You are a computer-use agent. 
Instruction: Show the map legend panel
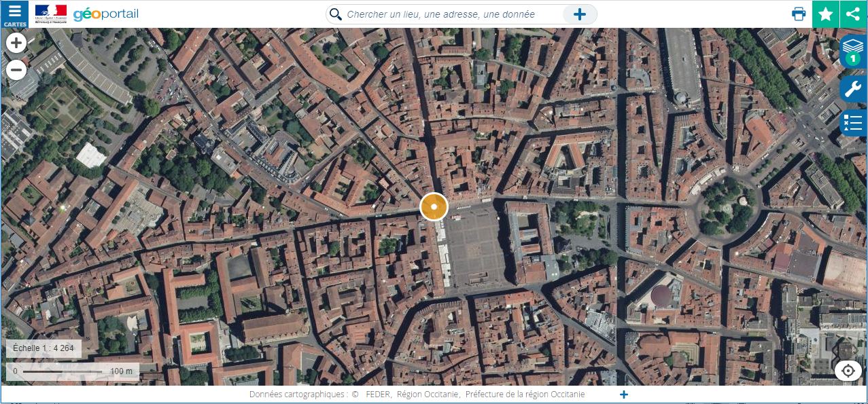tap(853, 123)
